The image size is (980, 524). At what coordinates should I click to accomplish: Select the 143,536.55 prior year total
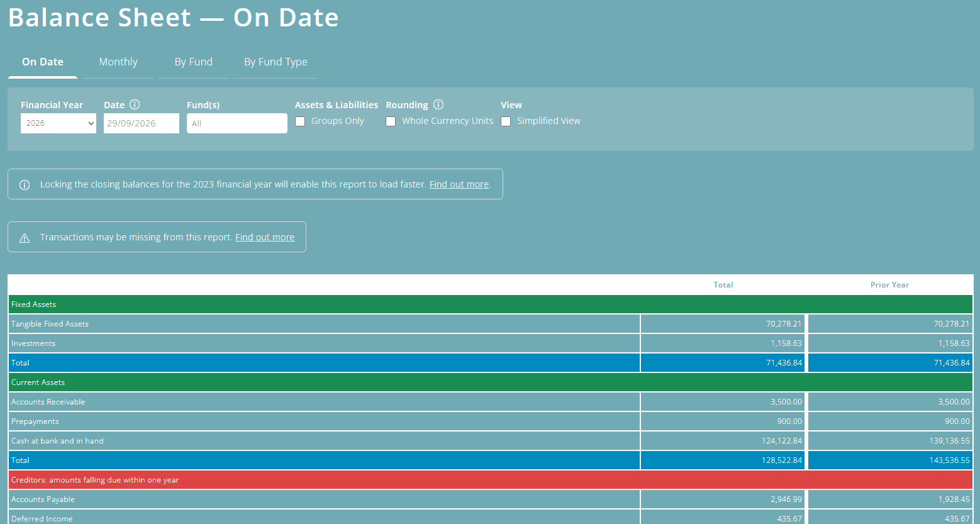[949, 460]
